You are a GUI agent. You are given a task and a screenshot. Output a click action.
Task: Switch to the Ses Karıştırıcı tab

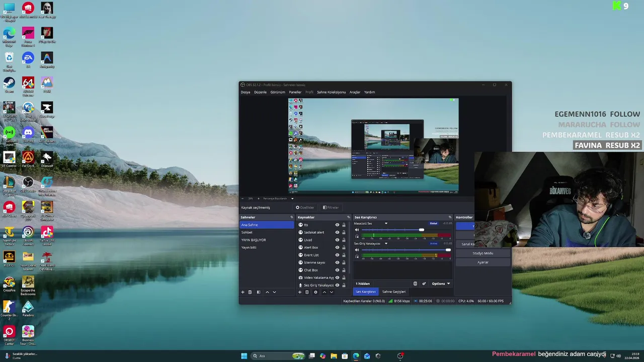tap(366, 292)
